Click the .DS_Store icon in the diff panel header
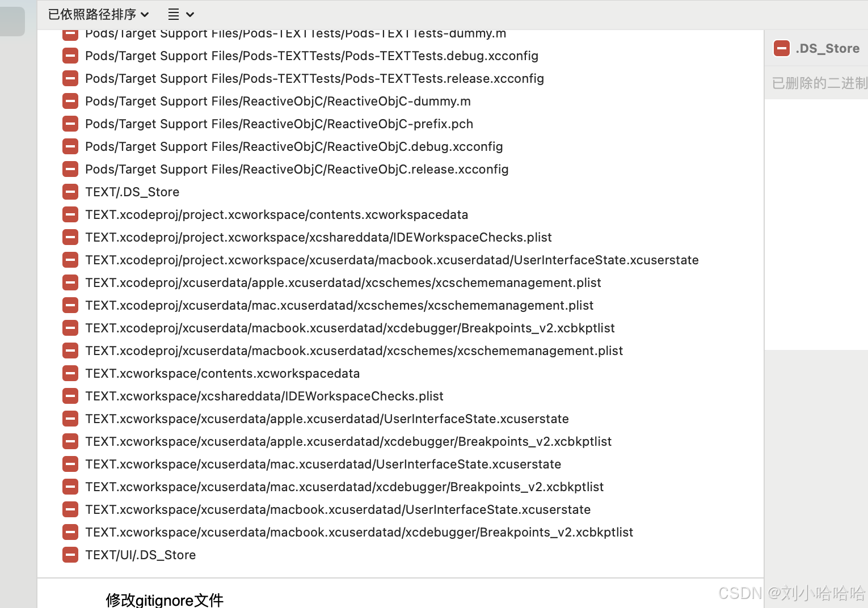Screen dimensions: 868x608 781,48
